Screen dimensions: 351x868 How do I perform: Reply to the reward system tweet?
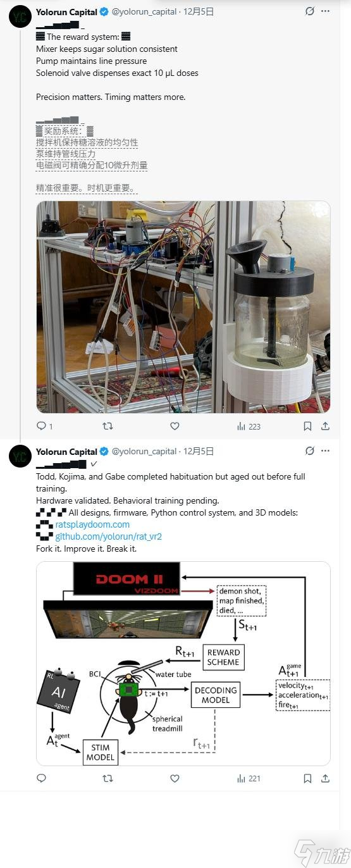[x=42, y=426]
